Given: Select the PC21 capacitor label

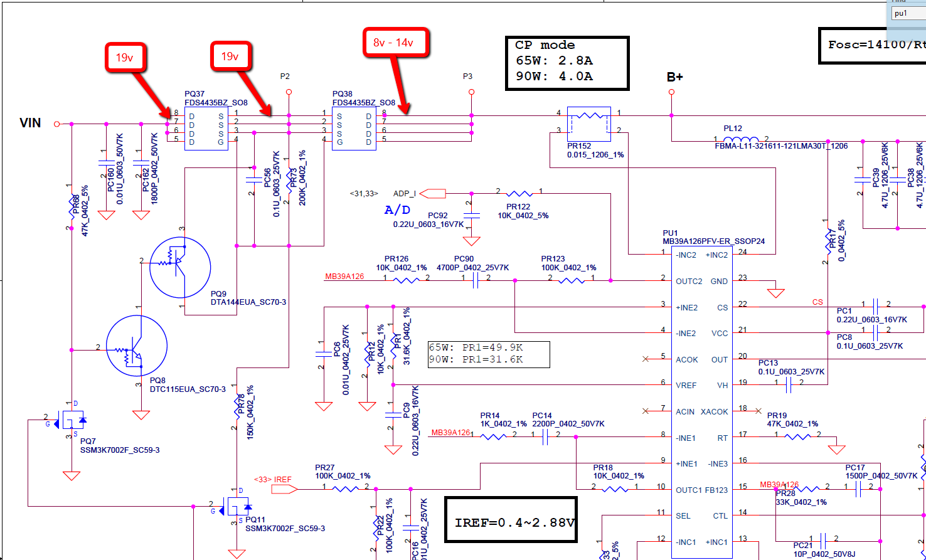Looking at the screenshot, I should [803, 546].
